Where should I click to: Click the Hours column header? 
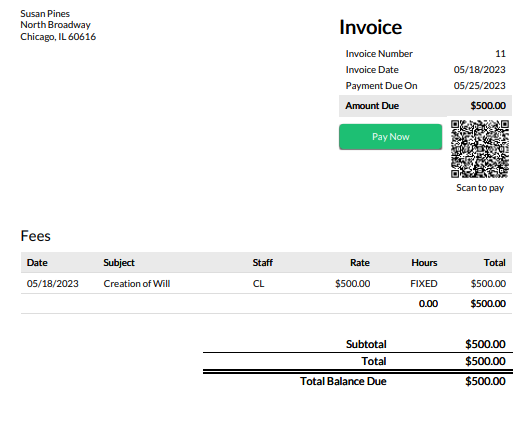(x=424, y=263)
